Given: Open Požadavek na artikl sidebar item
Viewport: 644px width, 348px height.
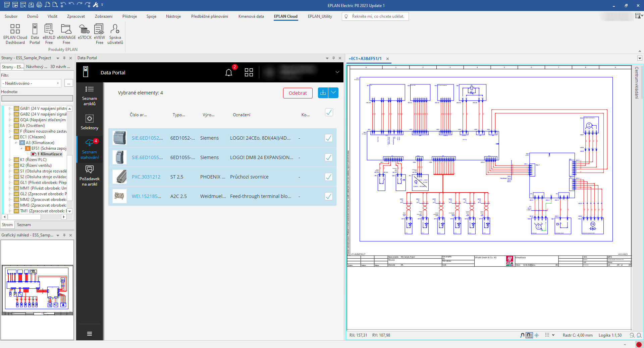Looking at the screenshot, I should tap(90, 176).
